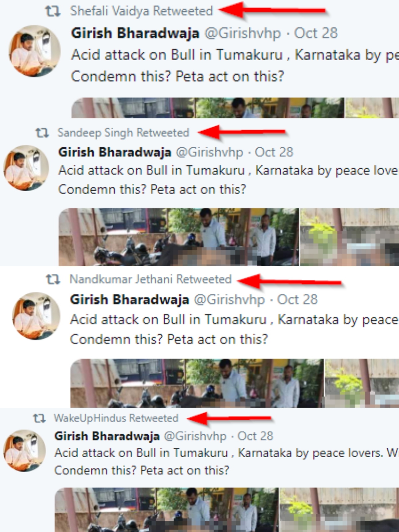Click Oct 28 timestamp in second tweet

pyautogui.click(x=274, y=152)
